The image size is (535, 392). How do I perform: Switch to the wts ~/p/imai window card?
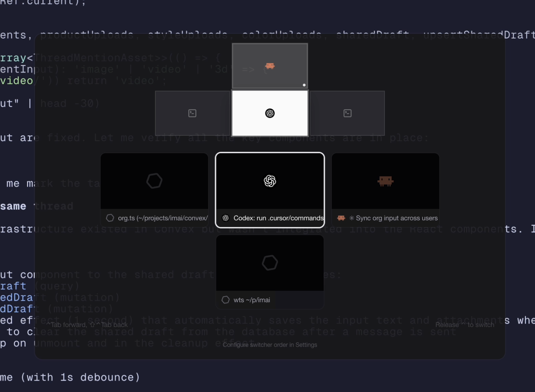coord(270,272)
